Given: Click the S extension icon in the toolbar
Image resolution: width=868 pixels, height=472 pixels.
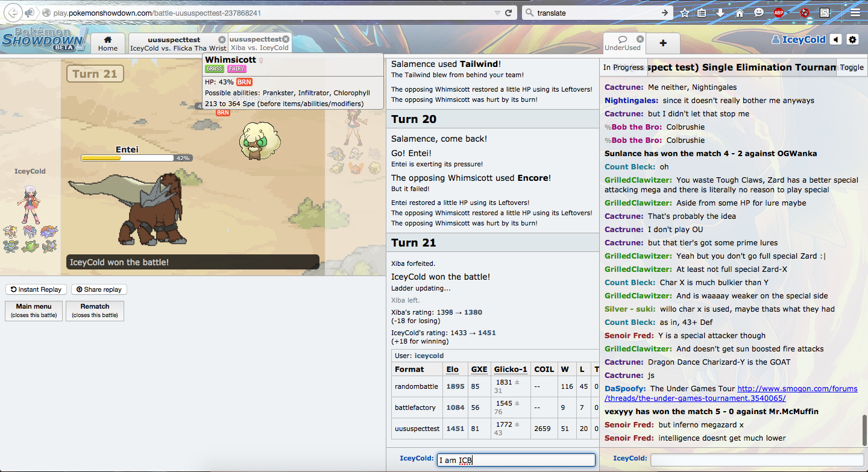Looking at the screenshot, I should [x=825, y=13].
